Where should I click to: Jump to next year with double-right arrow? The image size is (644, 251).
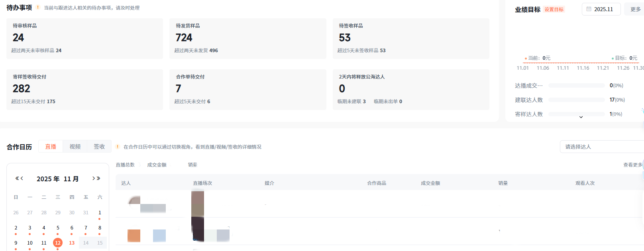[x=98, y=178]
